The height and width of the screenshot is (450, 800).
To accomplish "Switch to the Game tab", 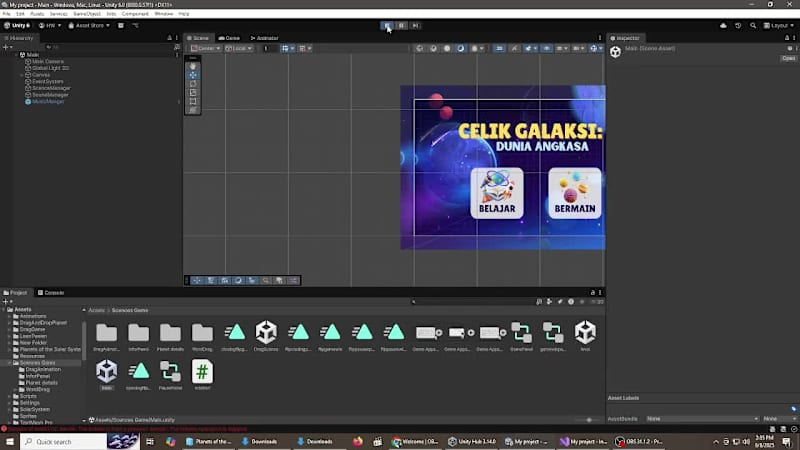I will [229, 38].
